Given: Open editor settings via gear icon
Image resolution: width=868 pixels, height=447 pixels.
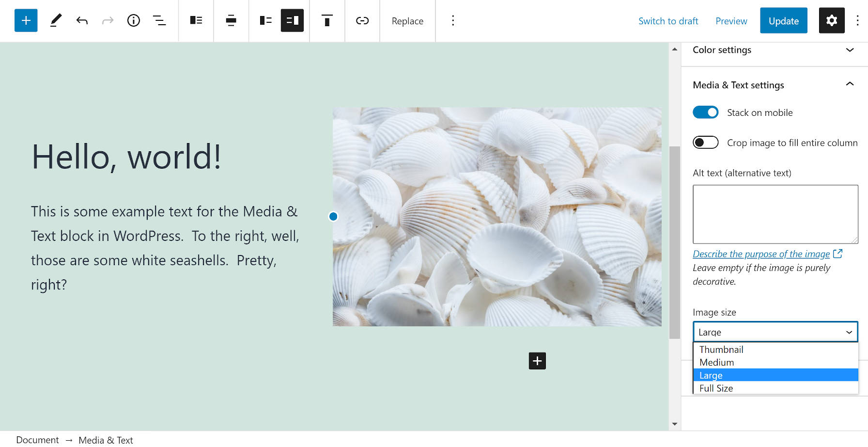Looking at the screenshot, I should (x=832, y=20).
